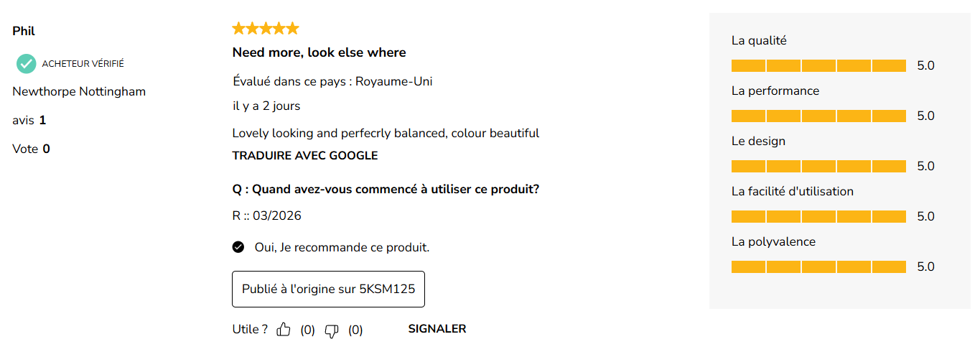Viewport: 980px width, 352px height.
Task: Click the SIGNALER report link
Action: pos(437,329)
